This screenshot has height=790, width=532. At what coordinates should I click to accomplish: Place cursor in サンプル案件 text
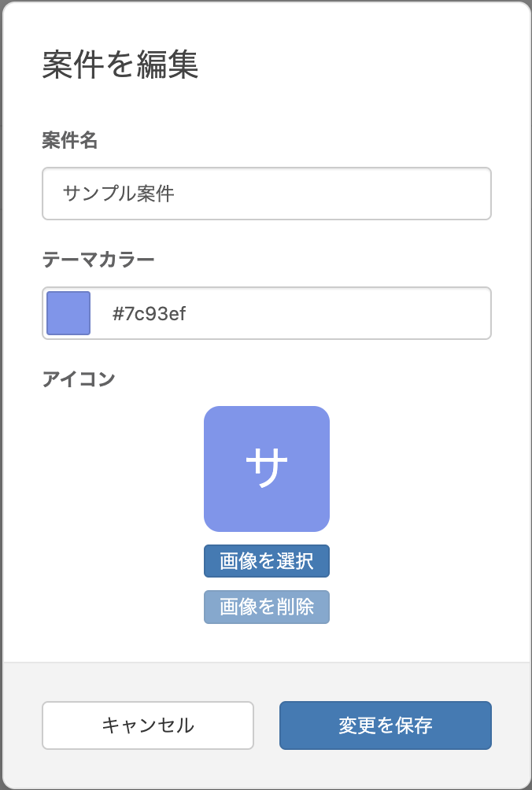pyautogui.click(x=118, y=194)
